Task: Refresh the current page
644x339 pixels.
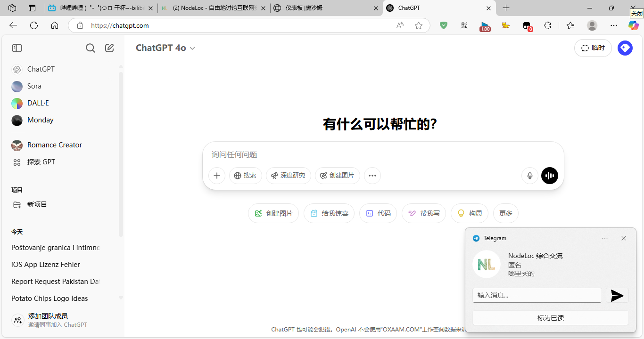Action: (34, 25)
